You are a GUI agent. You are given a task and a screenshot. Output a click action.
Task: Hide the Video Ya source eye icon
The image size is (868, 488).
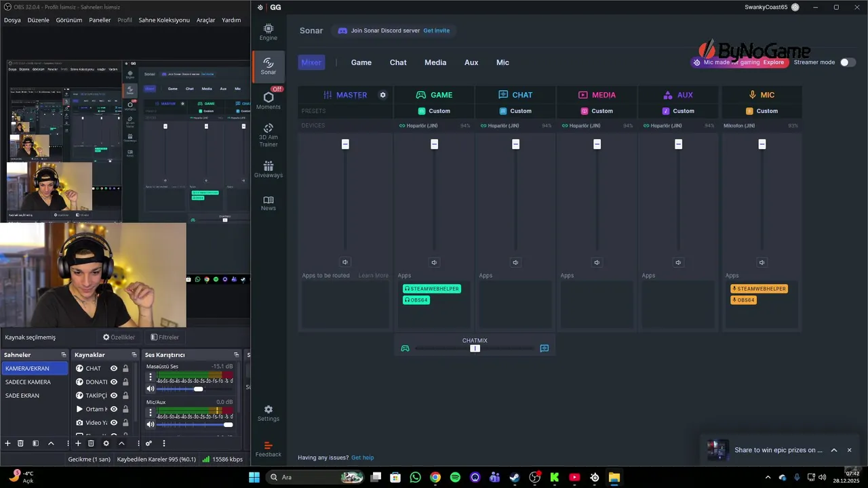tap(114, 423)
